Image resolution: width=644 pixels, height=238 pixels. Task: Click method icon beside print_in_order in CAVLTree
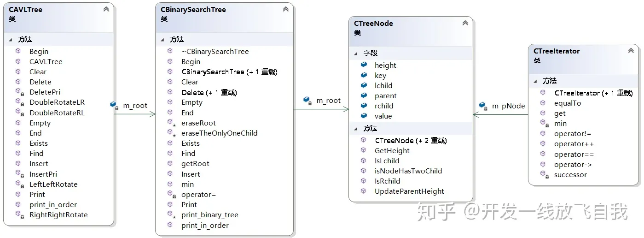click(18, 204)
